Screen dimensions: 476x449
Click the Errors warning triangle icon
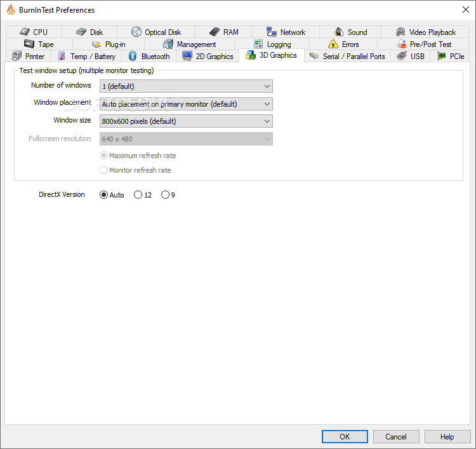coord(333,44)
